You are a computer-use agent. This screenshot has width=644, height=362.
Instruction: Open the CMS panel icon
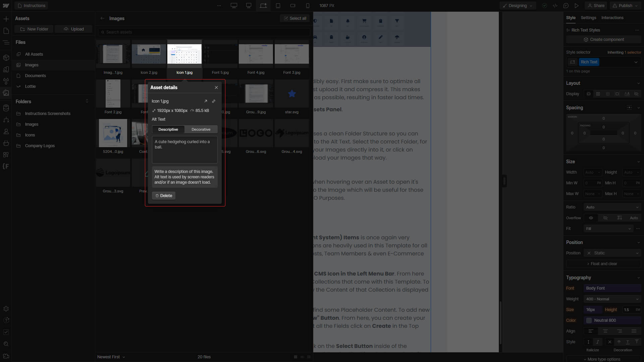pyautogui.click(x=6, y=108)
